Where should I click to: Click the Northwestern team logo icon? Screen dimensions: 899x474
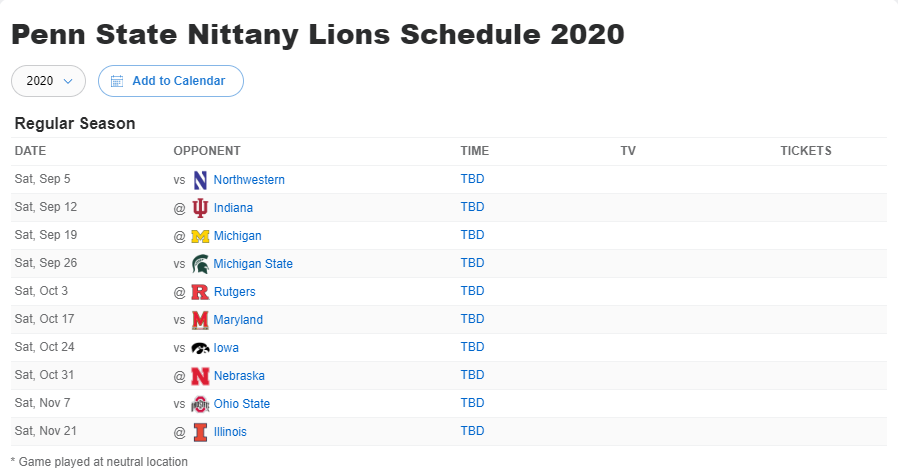200,180
